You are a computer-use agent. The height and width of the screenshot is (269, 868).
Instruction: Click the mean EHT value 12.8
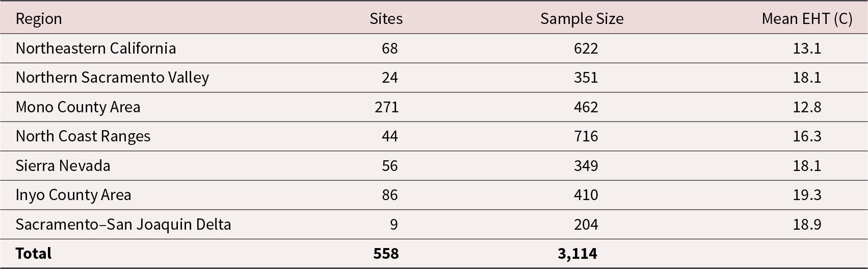(x=807, y=107)
